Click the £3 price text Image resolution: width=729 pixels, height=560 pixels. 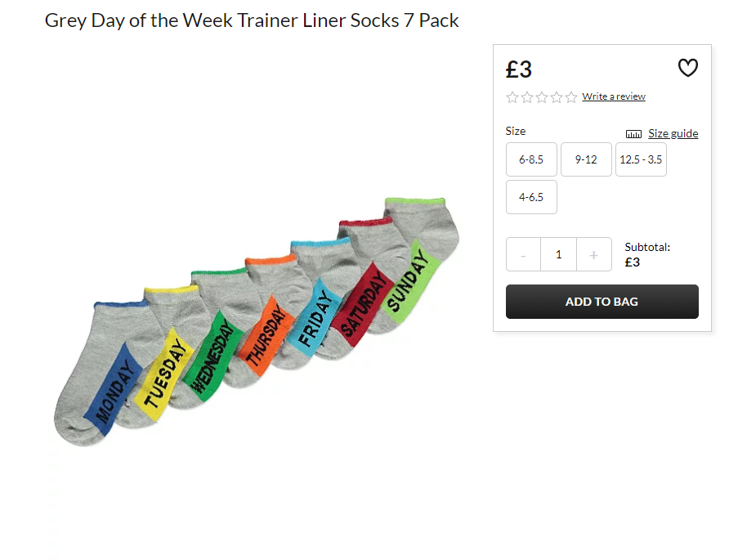[x=519, y=69]
